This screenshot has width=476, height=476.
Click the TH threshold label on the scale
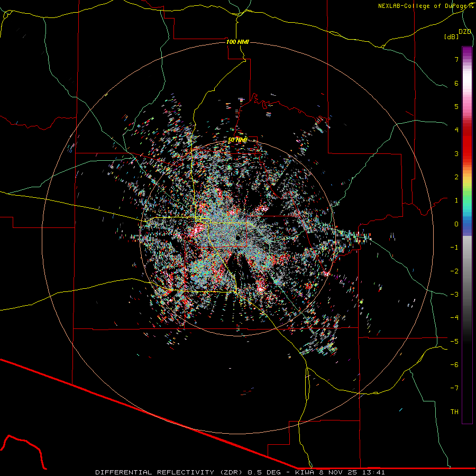tap(454, 412)
